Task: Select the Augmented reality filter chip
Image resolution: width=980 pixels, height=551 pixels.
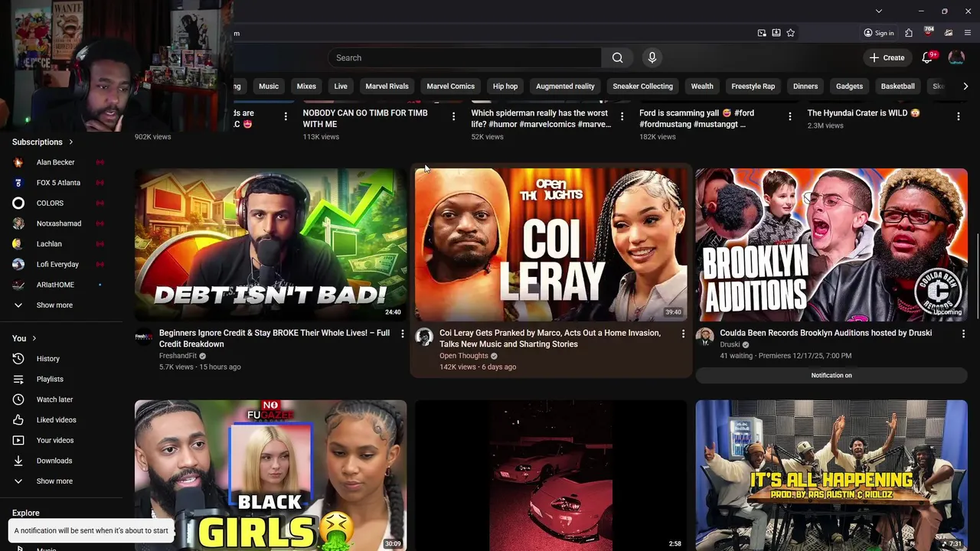Action: tap(565, 86)
